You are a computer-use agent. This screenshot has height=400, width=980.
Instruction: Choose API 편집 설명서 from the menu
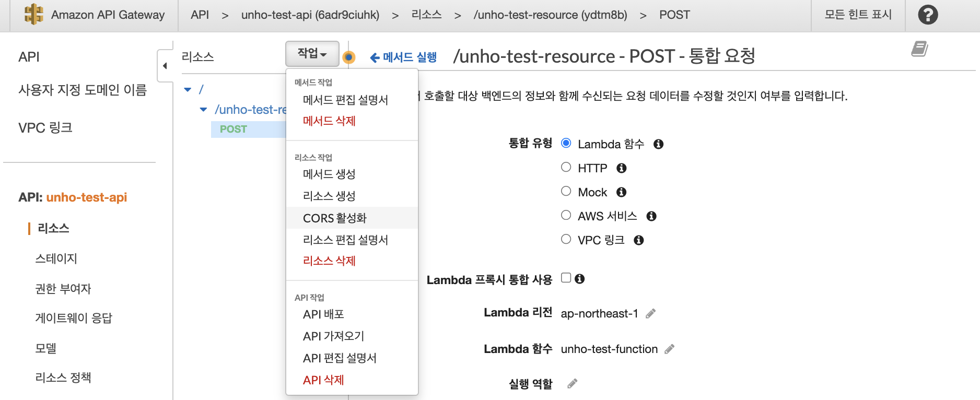click(x=340, y=358)
